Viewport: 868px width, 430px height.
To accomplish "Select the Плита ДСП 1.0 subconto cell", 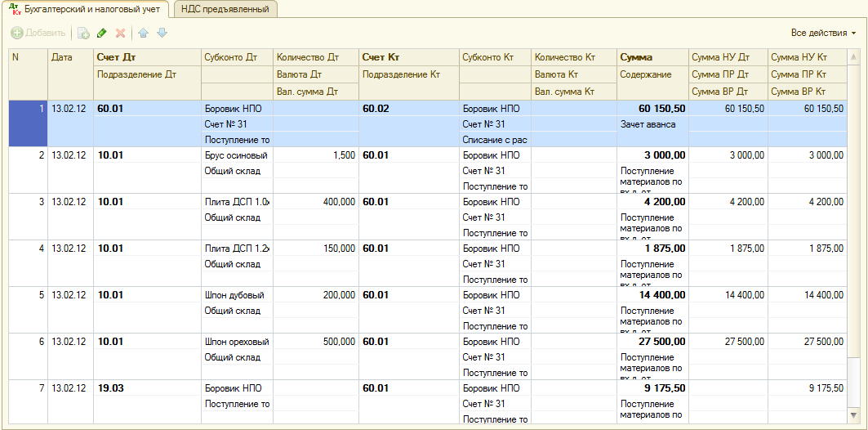I will coord(237,202).
